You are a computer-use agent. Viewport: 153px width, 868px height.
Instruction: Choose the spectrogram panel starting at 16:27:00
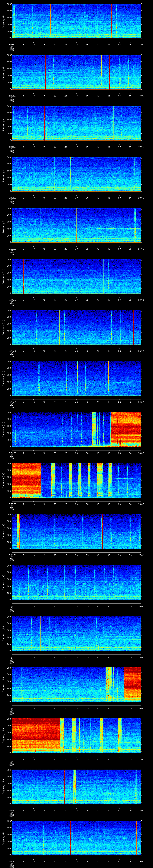pyautogui.click(x=77, y=582)
